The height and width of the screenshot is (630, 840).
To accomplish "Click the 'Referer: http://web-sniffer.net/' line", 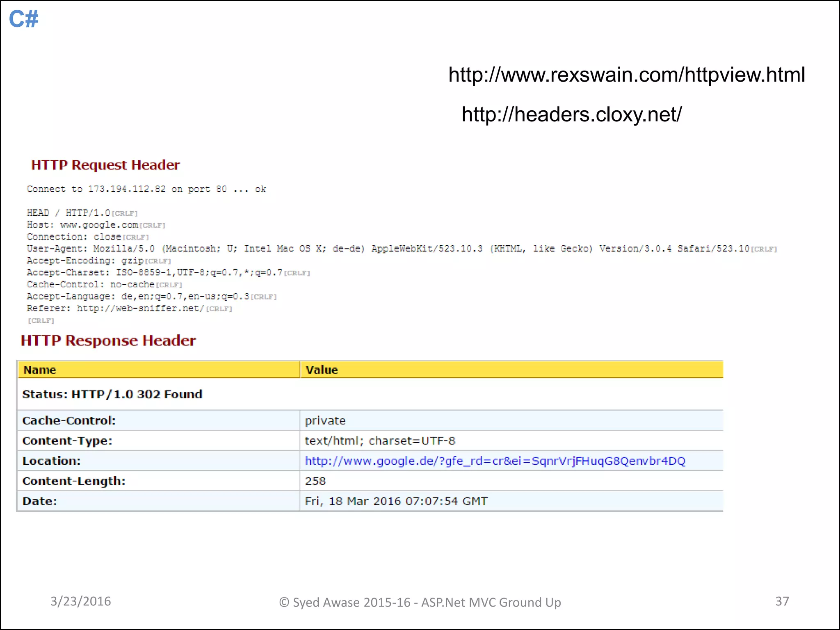I will [130, 308].
